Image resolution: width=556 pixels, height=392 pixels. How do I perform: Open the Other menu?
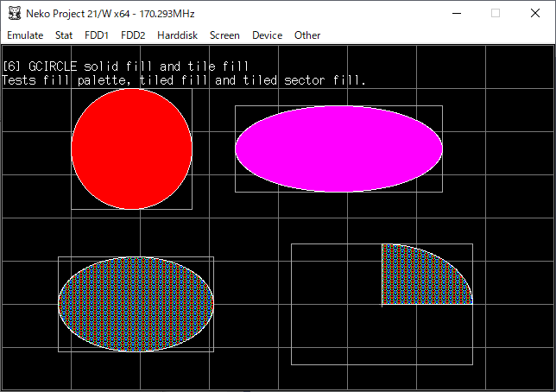(307, 35)
